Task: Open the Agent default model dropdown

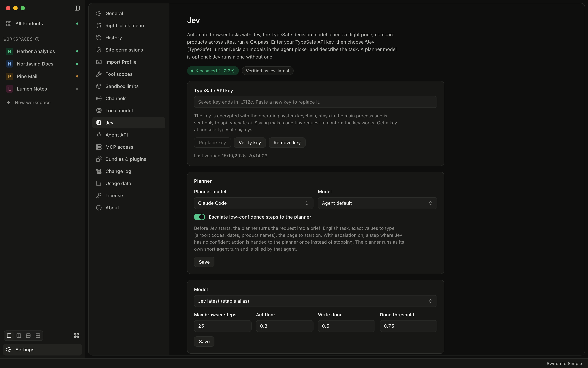Action: coord(377,203)
